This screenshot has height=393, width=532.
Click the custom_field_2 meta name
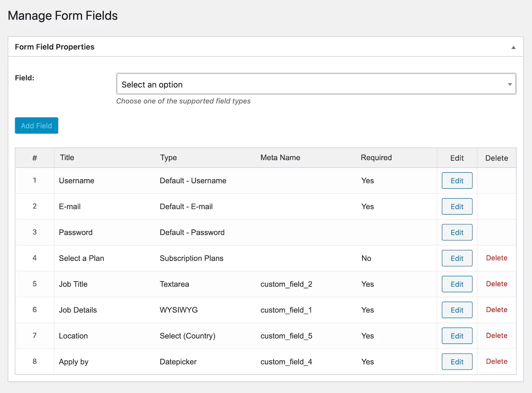[x=286, y=284]
